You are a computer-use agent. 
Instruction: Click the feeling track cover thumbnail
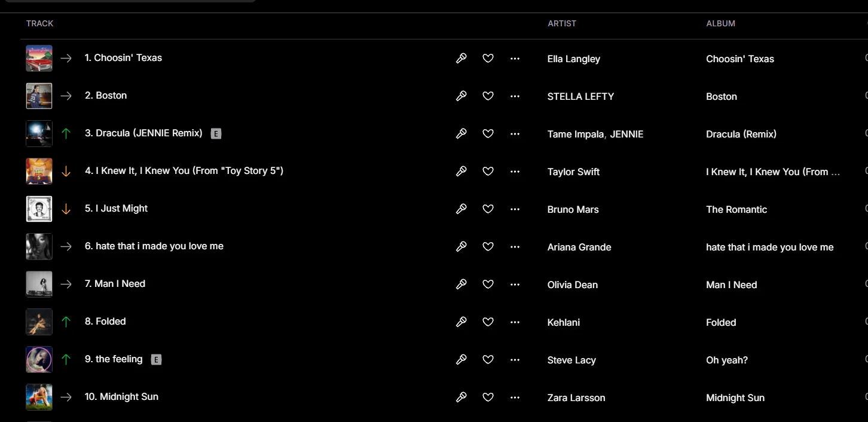[39, 360]
